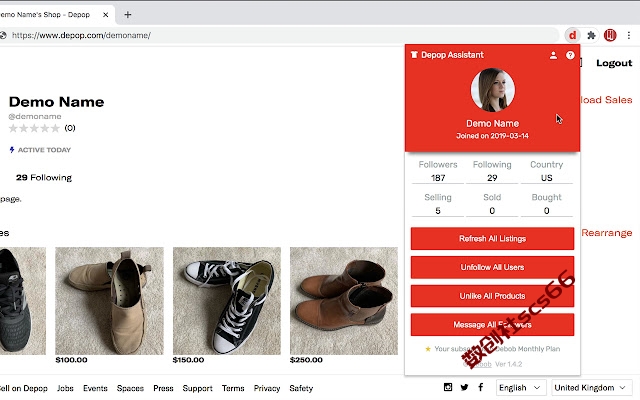Open the Support footer link
This screenshot has height=400, width=640.
[x=198, y=388]
